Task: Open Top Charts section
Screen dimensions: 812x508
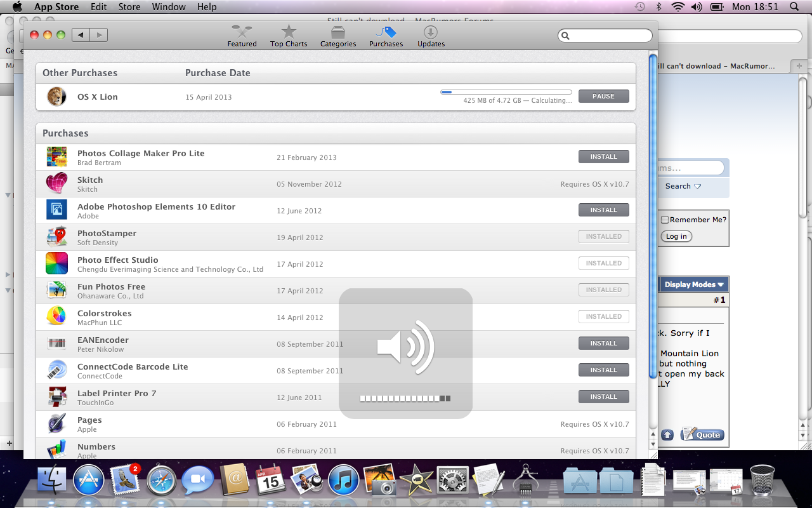Action: click(x=289, y=36)
